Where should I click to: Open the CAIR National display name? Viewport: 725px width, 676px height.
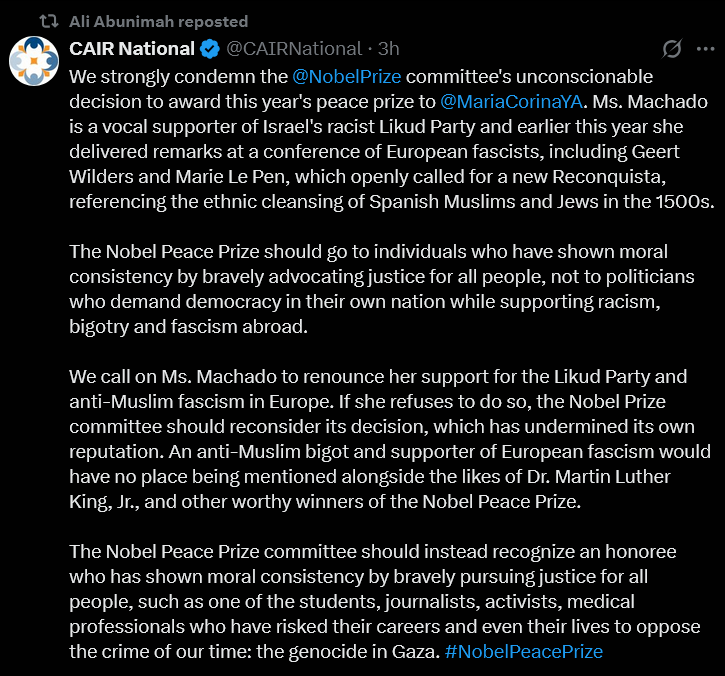coord(131,48)
